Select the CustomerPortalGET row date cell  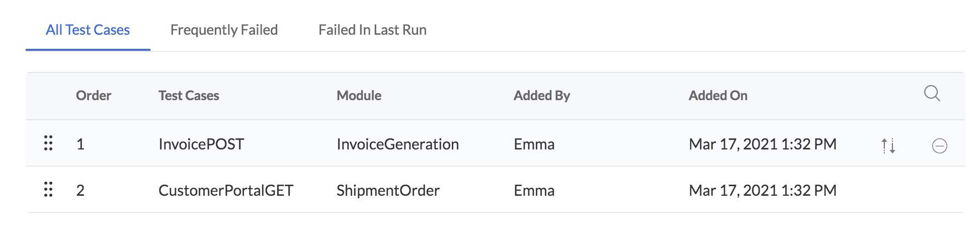tap(762, 191)
